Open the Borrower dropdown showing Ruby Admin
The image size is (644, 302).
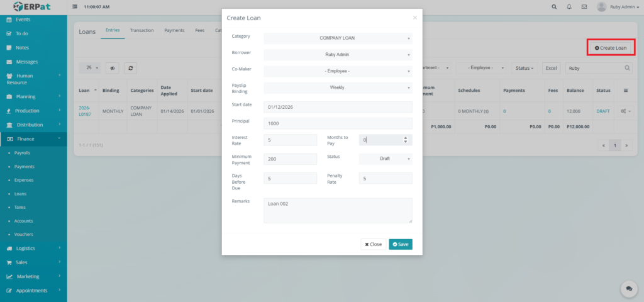pos(338,55)
